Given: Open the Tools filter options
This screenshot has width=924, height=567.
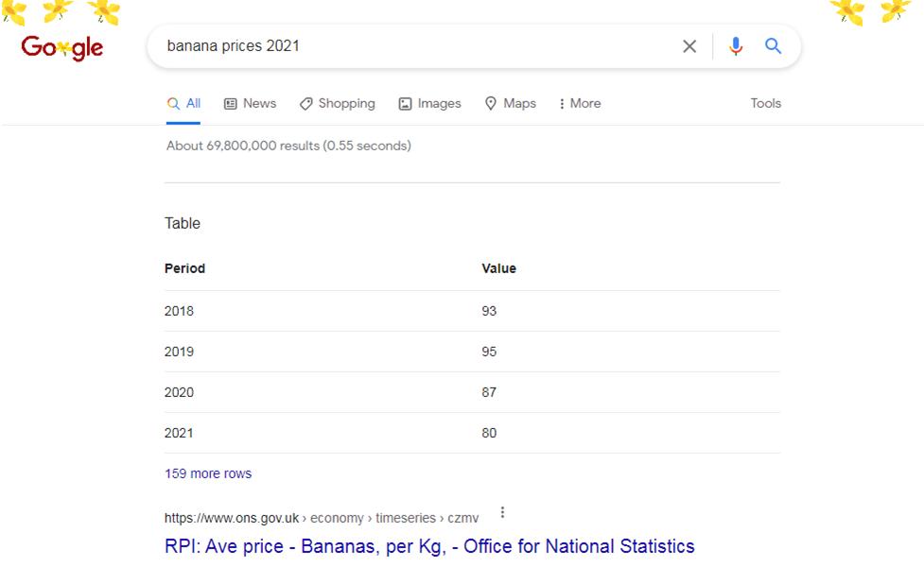Looking at the screenshot, I should 765,103.
